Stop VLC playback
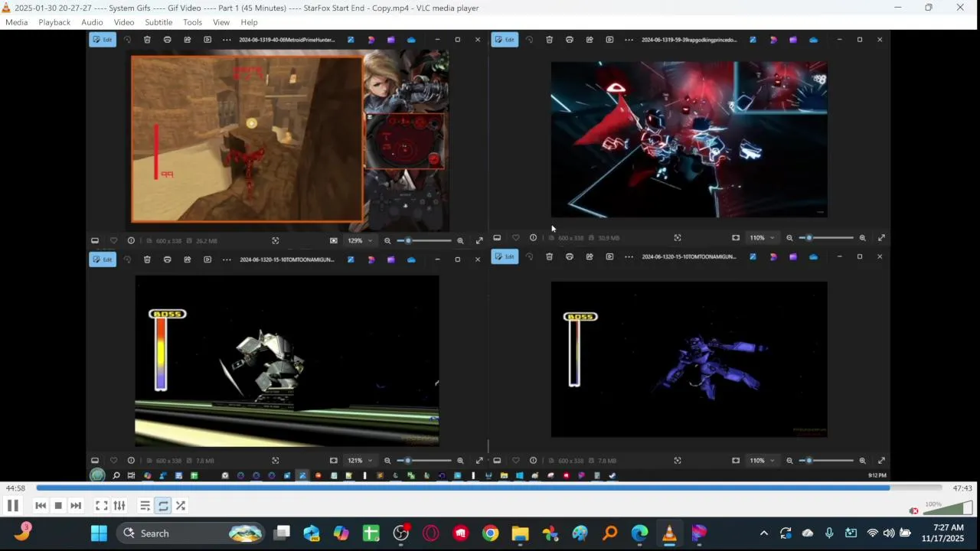Viewport: 980px width, 551px height. tap(58, 506)
